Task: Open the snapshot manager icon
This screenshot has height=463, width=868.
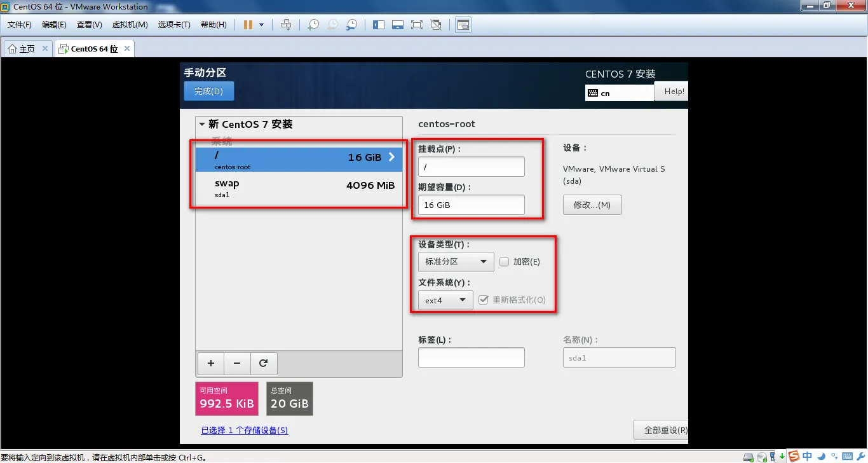Action: [x=351, y=25]
